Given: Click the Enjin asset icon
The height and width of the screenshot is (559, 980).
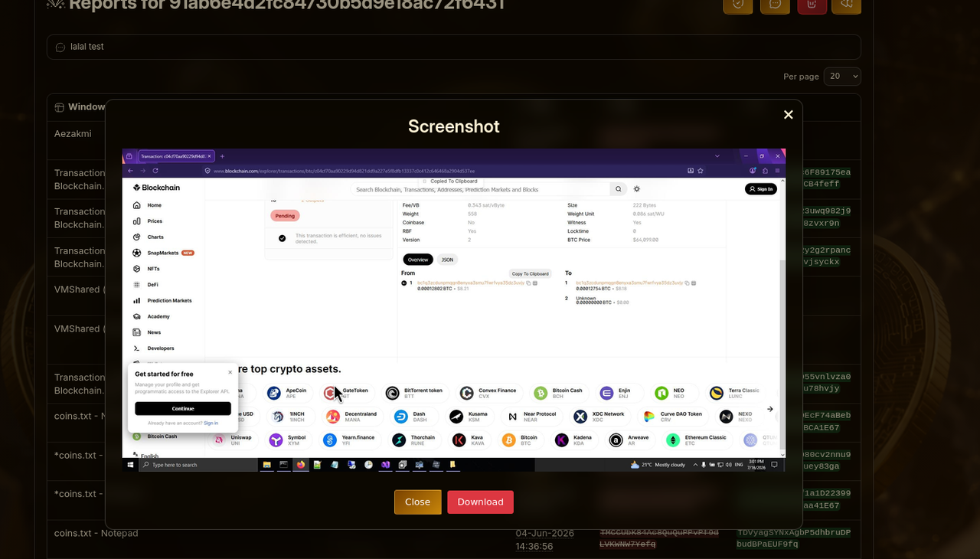Looking at the screenshot, I should [606, 394].
